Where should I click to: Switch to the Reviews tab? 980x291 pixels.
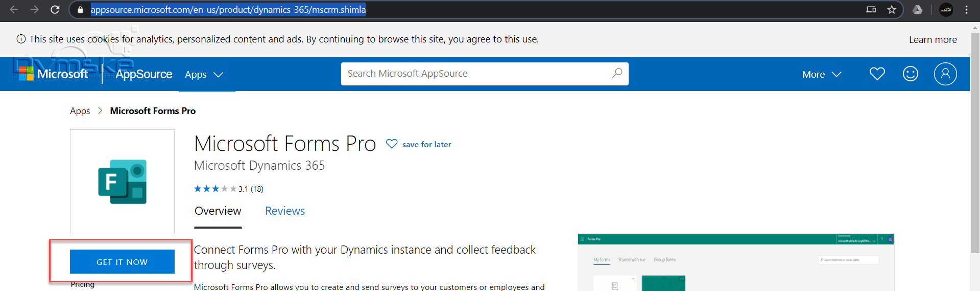coord(285,211)
